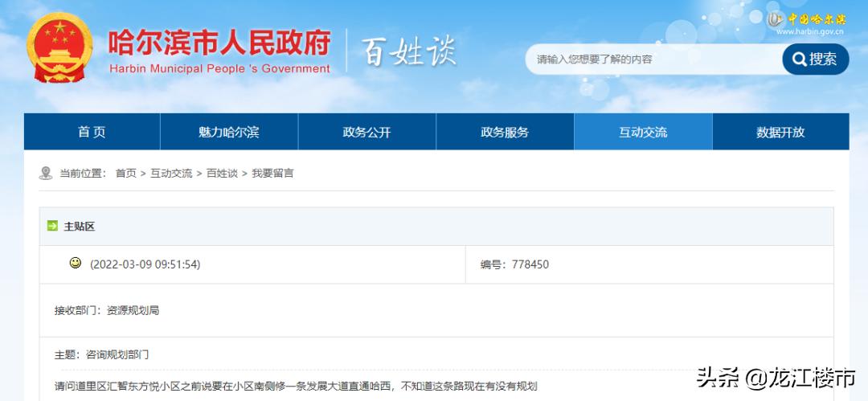Go to 互动交流 in the breadcrumb
The image size is (868, 401).
[172, 174]
